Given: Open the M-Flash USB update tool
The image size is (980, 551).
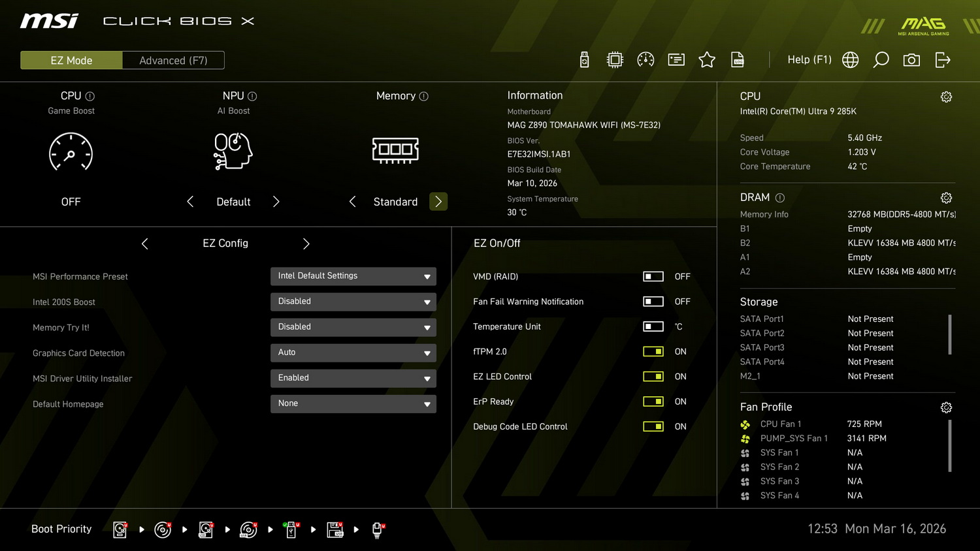Looking at the screenshot, I should [584, 59].
